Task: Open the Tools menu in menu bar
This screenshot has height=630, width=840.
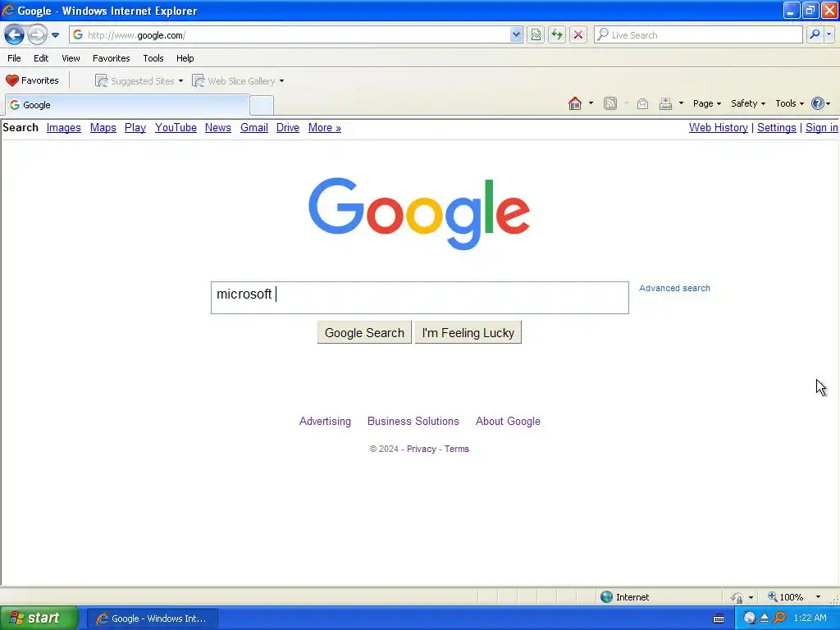Action: 153,58
